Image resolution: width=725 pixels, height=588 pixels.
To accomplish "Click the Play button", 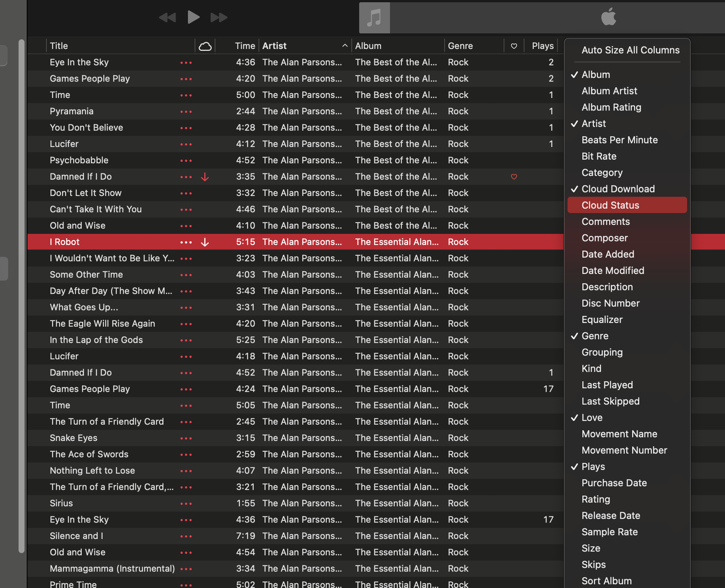I will pos(193,17).
